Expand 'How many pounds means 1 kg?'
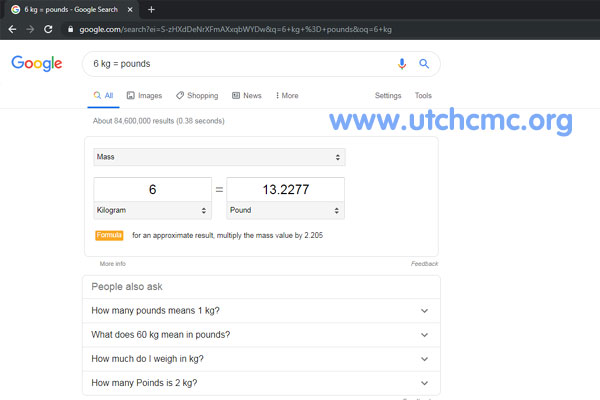Image resolution: width=600 pixels, height=400 pixels. pyautogui.click(x=261, y=311)
